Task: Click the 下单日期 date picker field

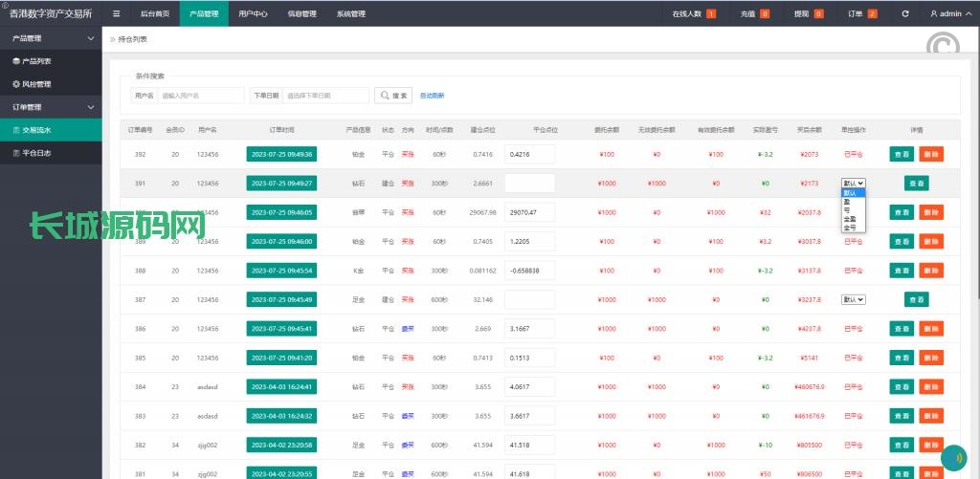Action: [325, 96]
